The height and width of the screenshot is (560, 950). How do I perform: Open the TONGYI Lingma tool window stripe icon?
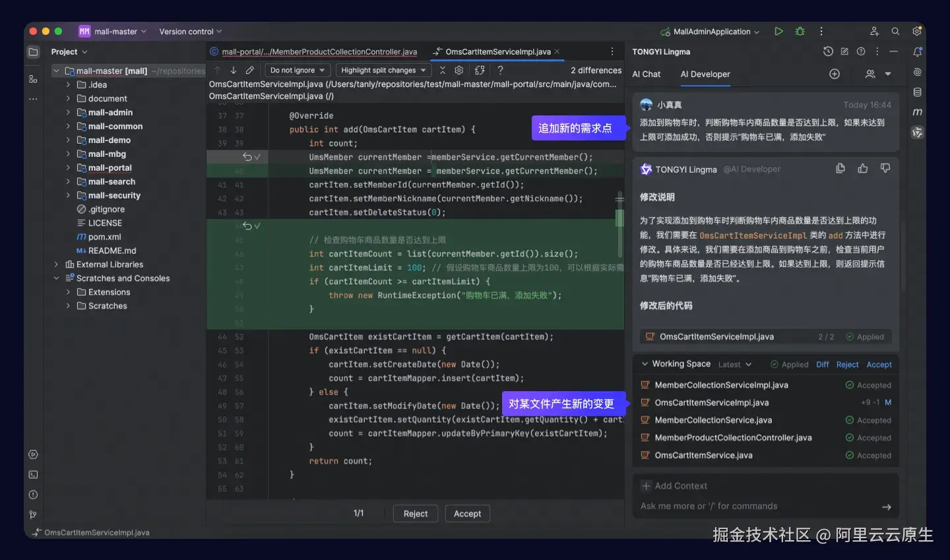coord(917,133)
